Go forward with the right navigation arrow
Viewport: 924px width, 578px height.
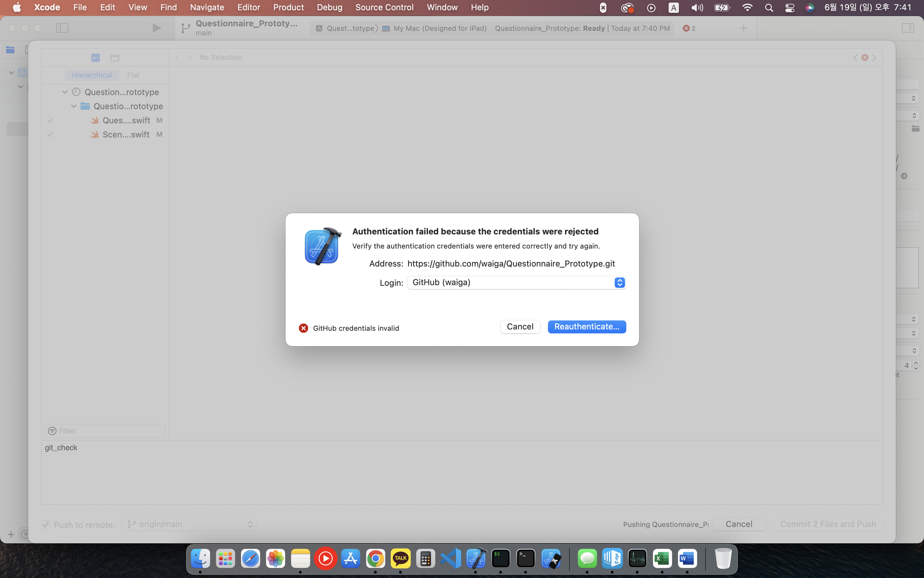pos(189,58)
